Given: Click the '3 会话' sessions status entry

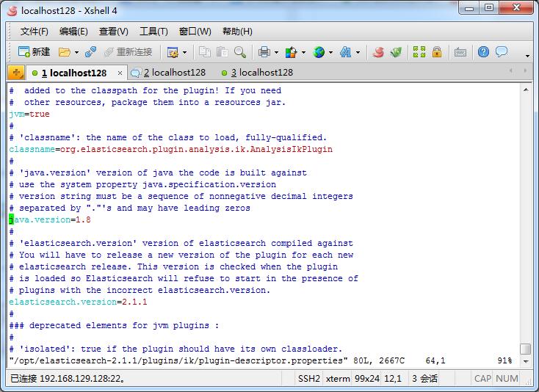Looking at the screenshot, I should click(424, 378).
